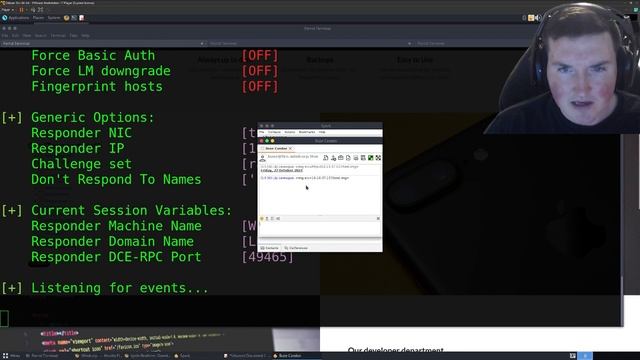
Task: Open the Spark window's File menu
Action: (x=262, y=132)
